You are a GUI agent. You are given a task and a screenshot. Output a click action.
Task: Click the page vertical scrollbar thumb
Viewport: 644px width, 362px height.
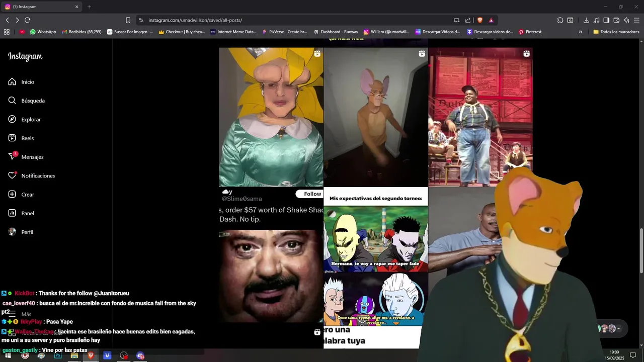point(641,251)
